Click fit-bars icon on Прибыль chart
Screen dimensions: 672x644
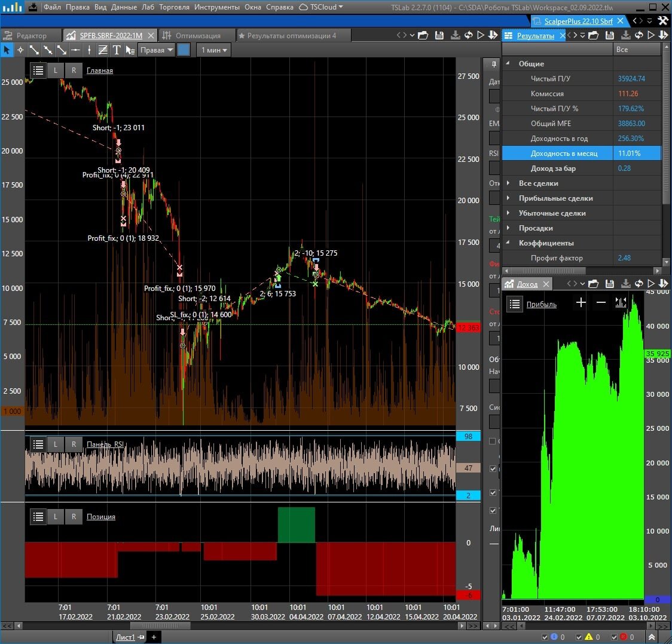coord(621,303)
